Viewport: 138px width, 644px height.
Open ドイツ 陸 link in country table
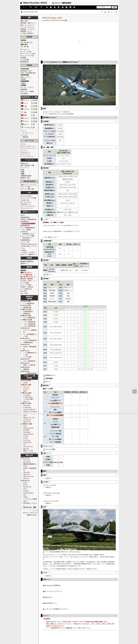34,103
